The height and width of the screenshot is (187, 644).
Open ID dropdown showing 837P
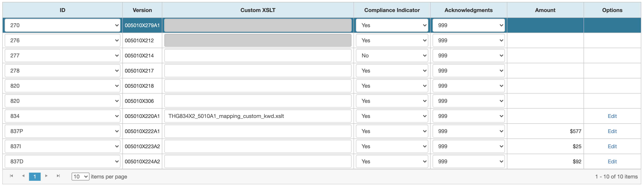(x=63, y=131)
